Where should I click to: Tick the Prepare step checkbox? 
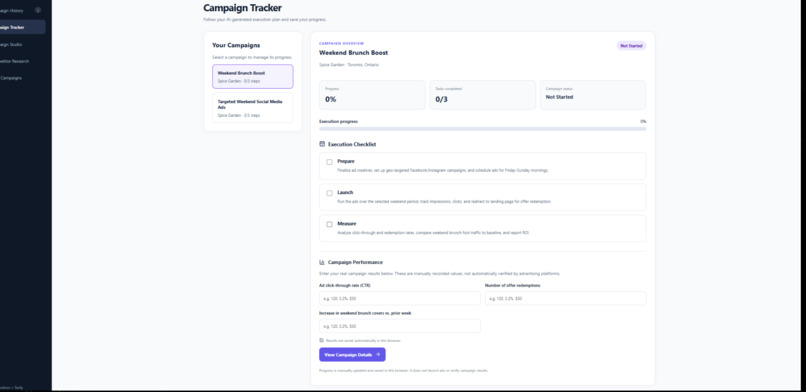(329, 162)
